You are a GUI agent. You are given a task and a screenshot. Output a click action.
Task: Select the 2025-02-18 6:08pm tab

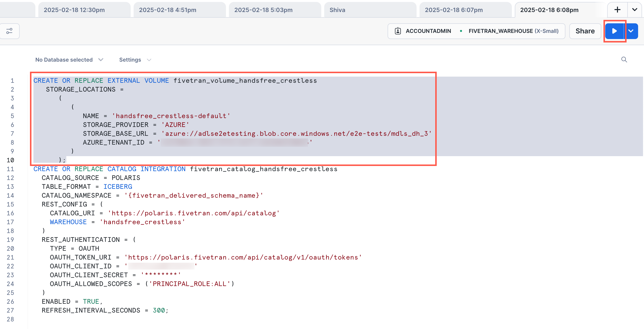[560, 10]
